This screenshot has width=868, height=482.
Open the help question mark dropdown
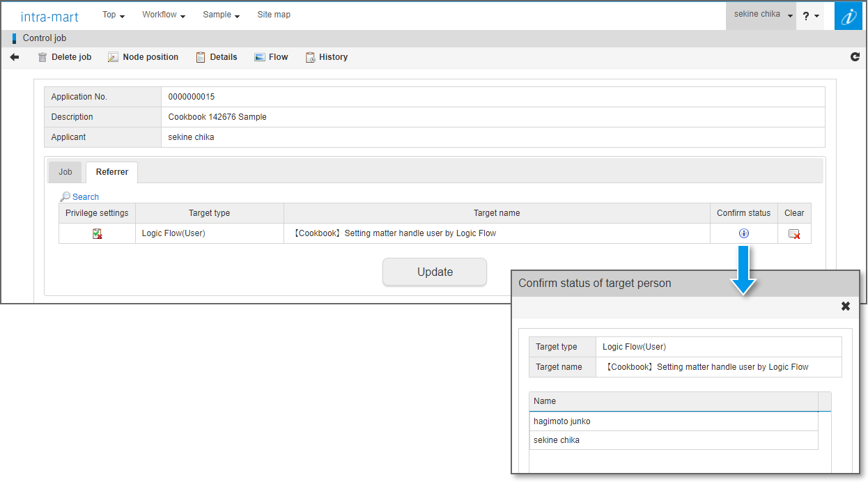810,15
